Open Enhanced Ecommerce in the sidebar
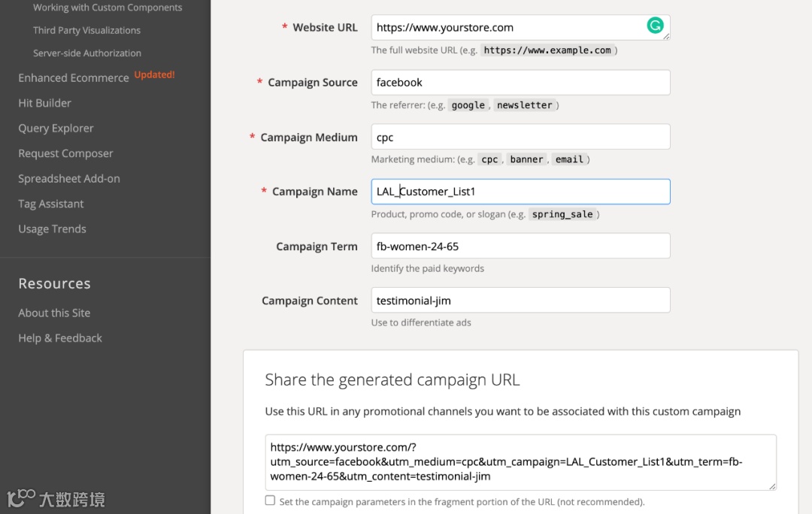The height and width of the screenshot is (514, 812). [x=74, y=77]
